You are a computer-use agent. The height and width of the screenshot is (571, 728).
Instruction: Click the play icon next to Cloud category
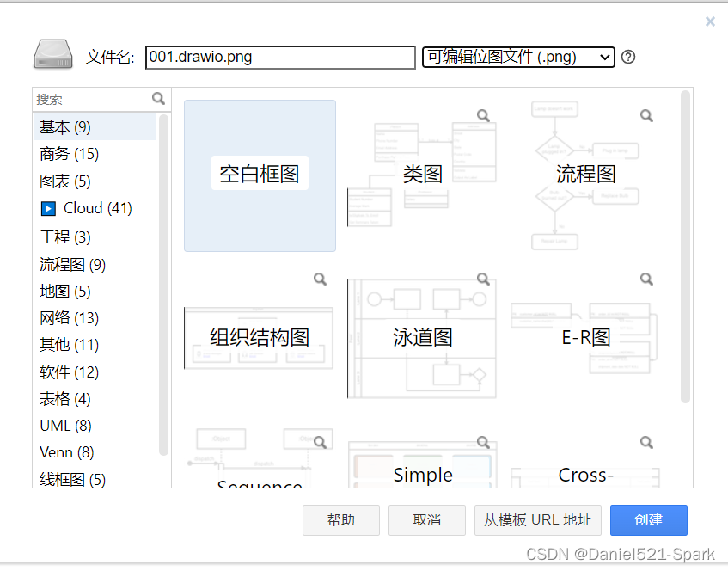click(x=46, y=208)
